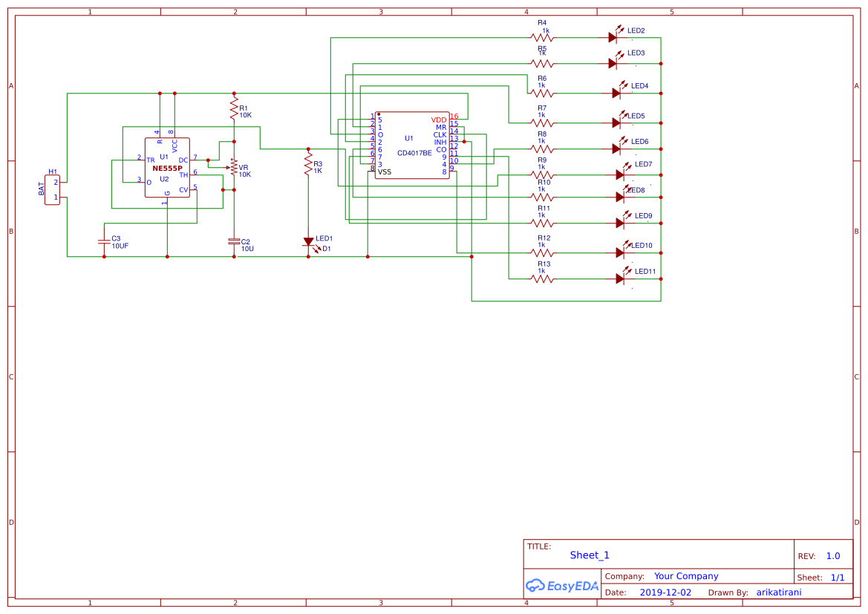Select the R9 resistor symbol
Viewport: 868px width, 614px height.
(x=542, y=175)
